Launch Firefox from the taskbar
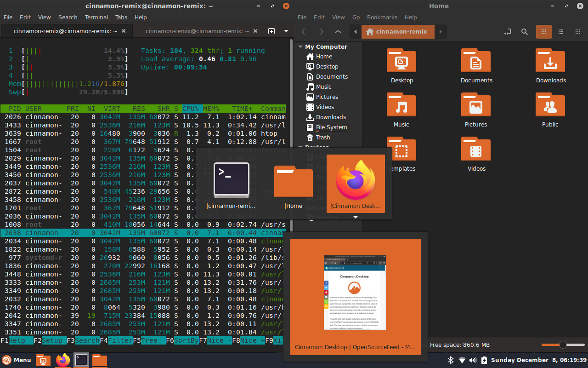Image resolution: width=588 pixels, height=368 pixels. coord(62,360)
